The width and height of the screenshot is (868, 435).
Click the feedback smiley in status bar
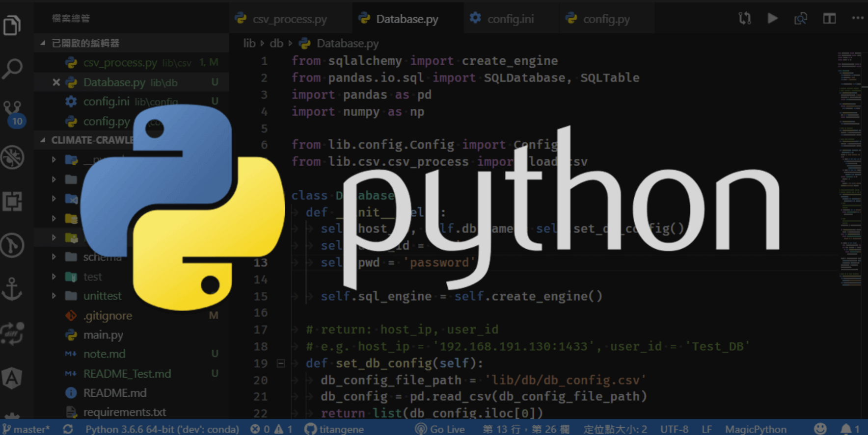click(x=820, y=429)
